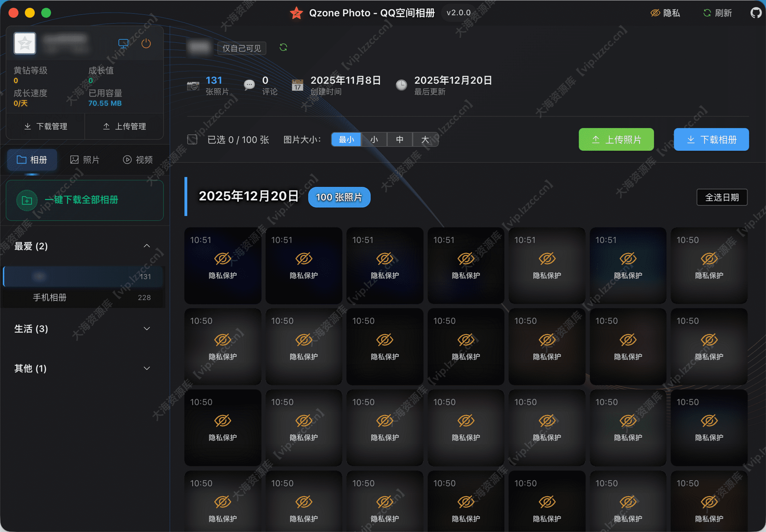Image resolution: width=766 pixels, height=532 pixels.
Task: Click the 70.55 MB used capacity value
Action: [105, 103]
